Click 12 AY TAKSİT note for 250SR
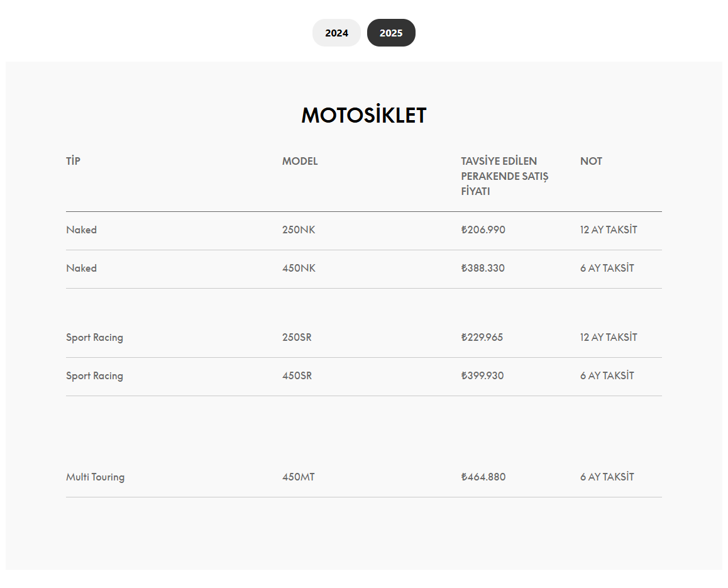 point(609,338)
